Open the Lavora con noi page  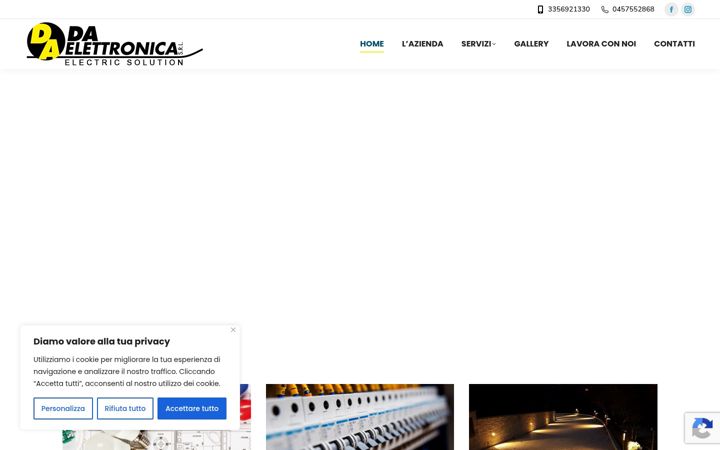[x=601, y=44]
